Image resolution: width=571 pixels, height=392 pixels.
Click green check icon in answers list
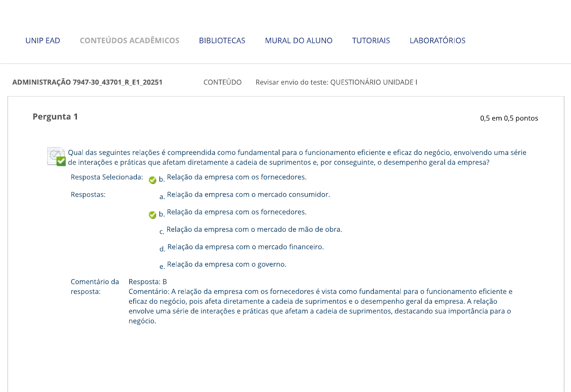[152, 215]
